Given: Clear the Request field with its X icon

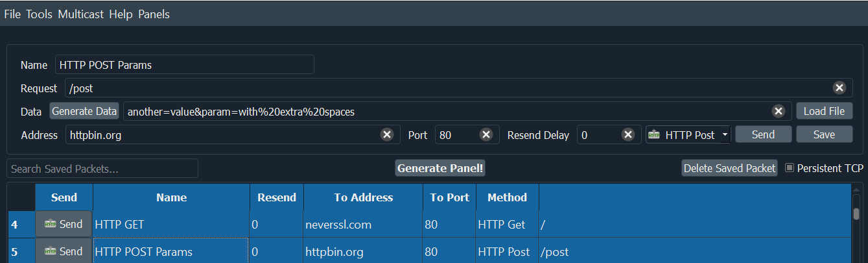Looking at the screenshot, I should (839, 88).
